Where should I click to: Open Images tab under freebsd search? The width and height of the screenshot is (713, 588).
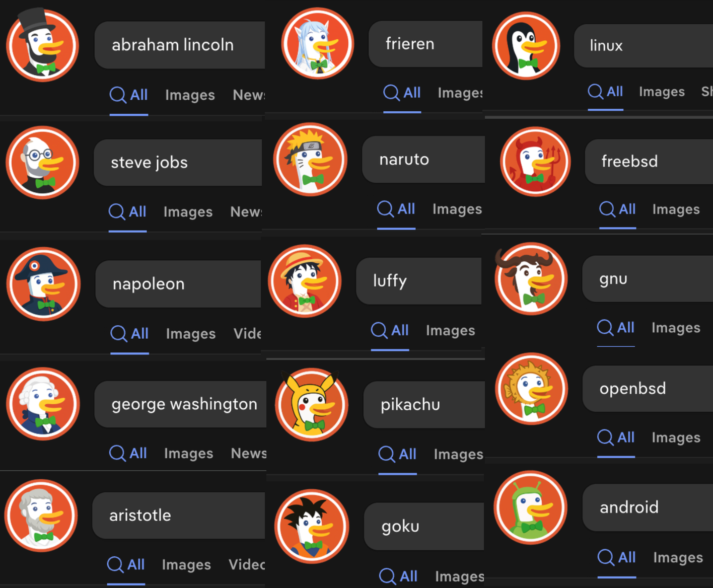[676, 209]
